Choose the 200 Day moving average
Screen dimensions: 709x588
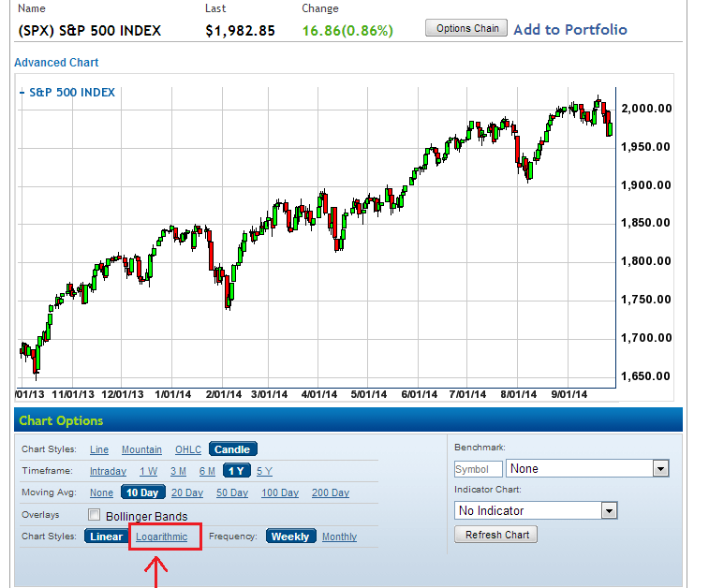click(331, 492)
